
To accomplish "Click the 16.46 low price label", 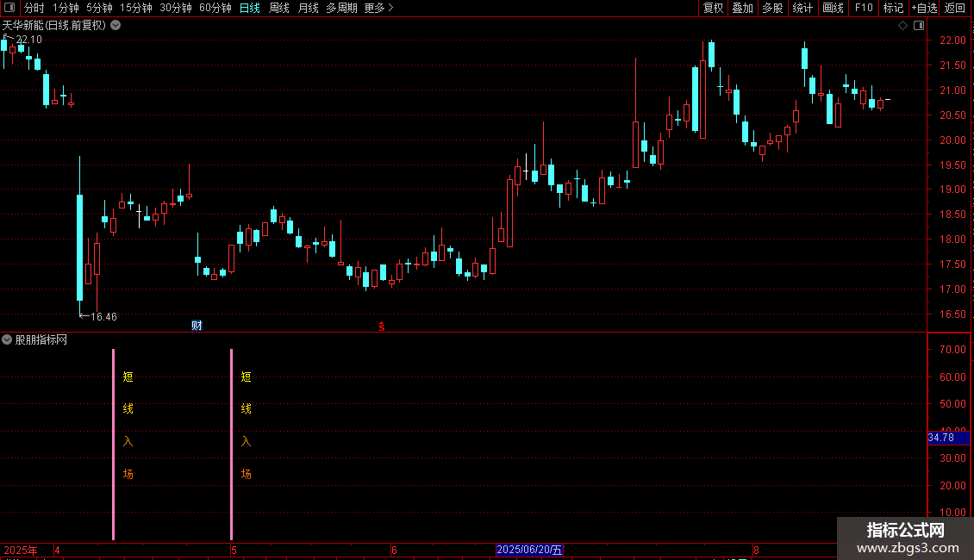I will (x=103, y=317).
